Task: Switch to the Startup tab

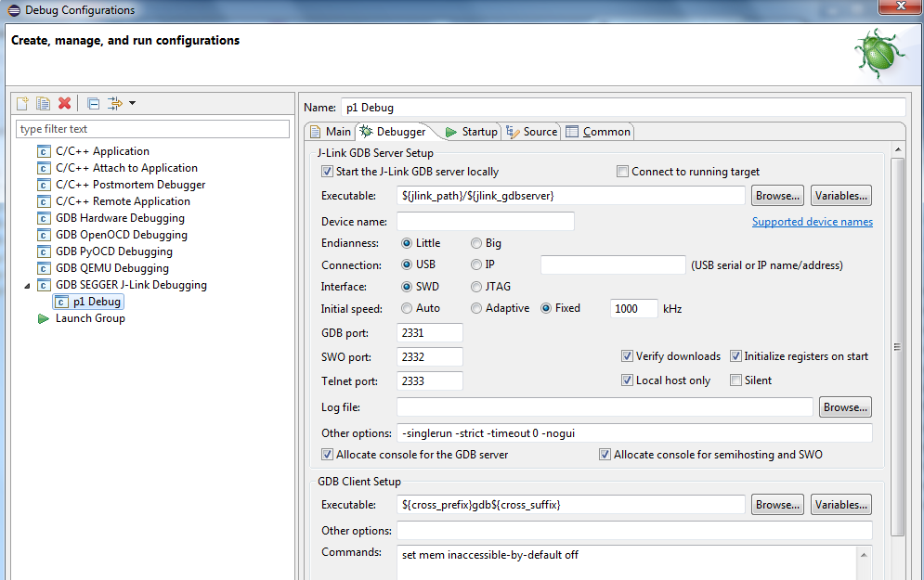Action: (x=472, y=132)
